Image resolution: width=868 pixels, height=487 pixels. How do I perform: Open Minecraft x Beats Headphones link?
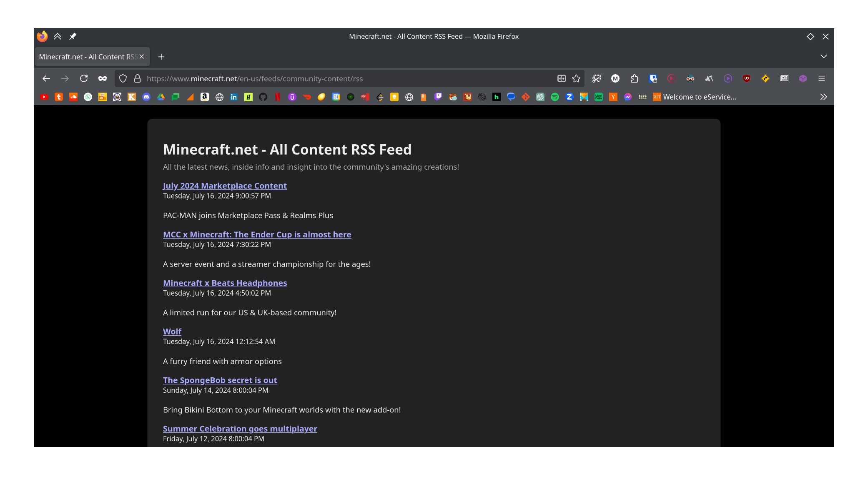click(225, 283)
